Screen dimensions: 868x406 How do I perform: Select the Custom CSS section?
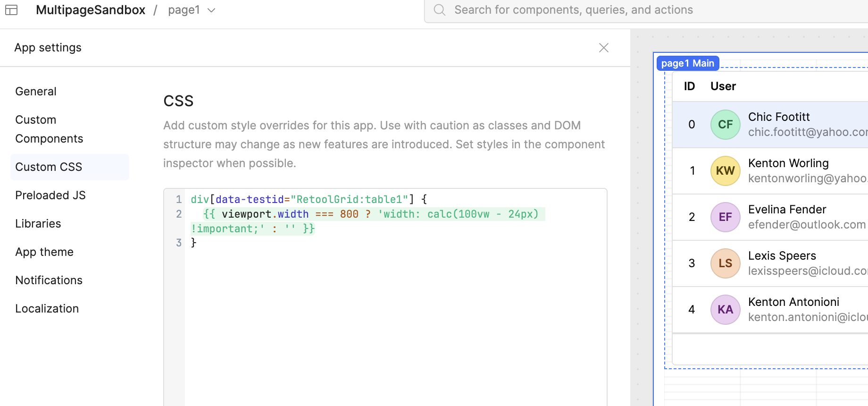pos(49,167)
